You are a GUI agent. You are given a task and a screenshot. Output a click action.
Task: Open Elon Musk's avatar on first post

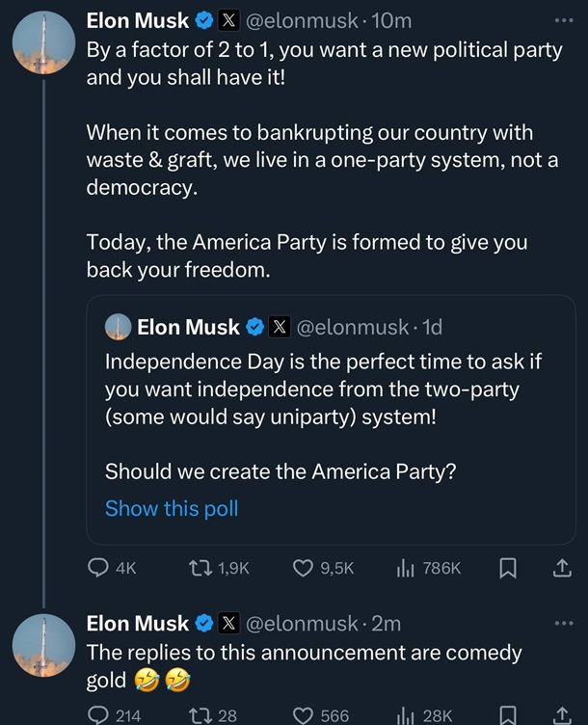pyautogui.click(x=43, y=43)
